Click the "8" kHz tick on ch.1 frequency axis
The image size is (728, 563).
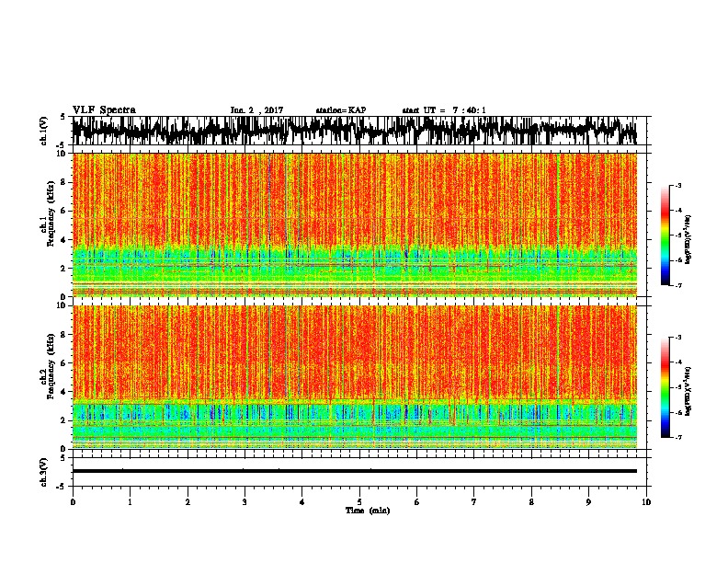point(64,182)
